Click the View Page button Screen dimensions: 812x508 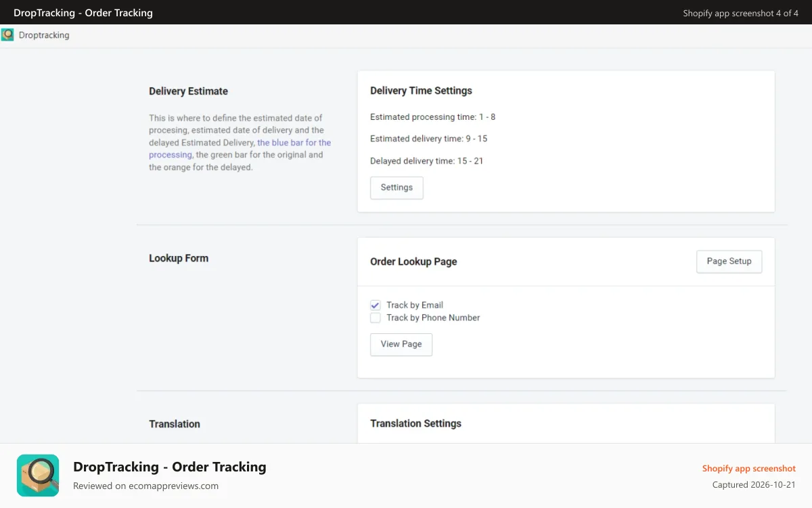[x=401, y=344]
